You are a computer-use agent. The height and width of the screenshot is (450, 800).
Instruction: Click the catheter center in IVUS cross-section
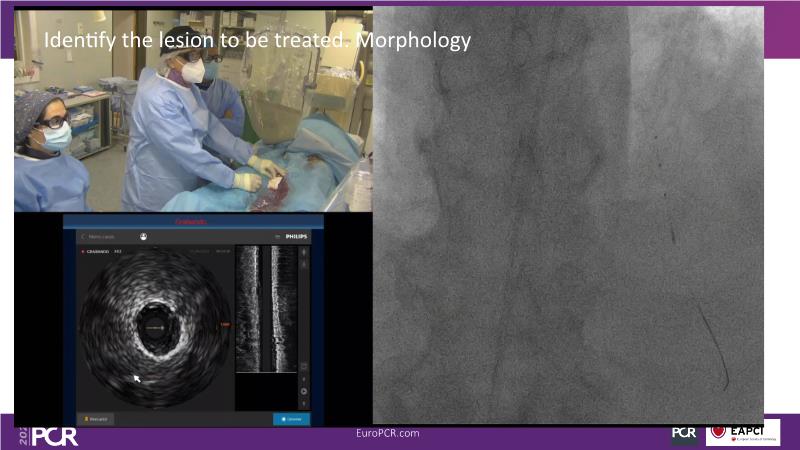tap(155, 326)
